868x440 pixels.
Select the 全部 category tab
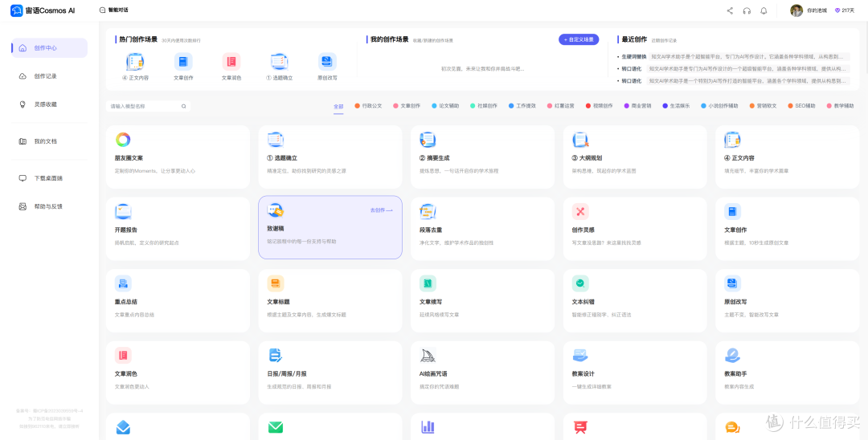[338, 106]
